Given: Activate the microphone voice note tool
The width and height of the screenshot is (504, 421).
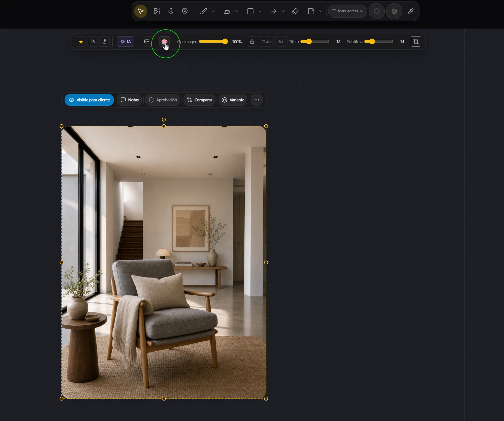Looking at the screenshot, I should click(171, 11).
